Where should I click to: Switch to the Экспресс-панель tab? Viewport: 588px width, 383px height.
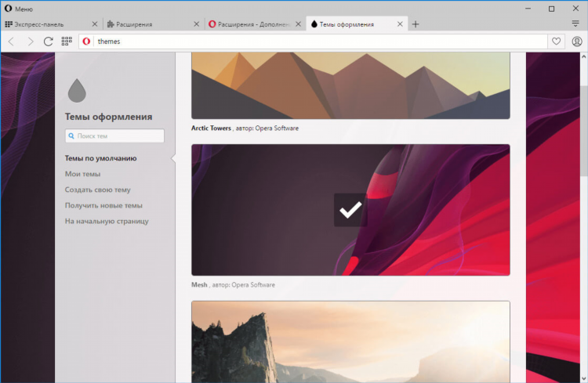45,24
